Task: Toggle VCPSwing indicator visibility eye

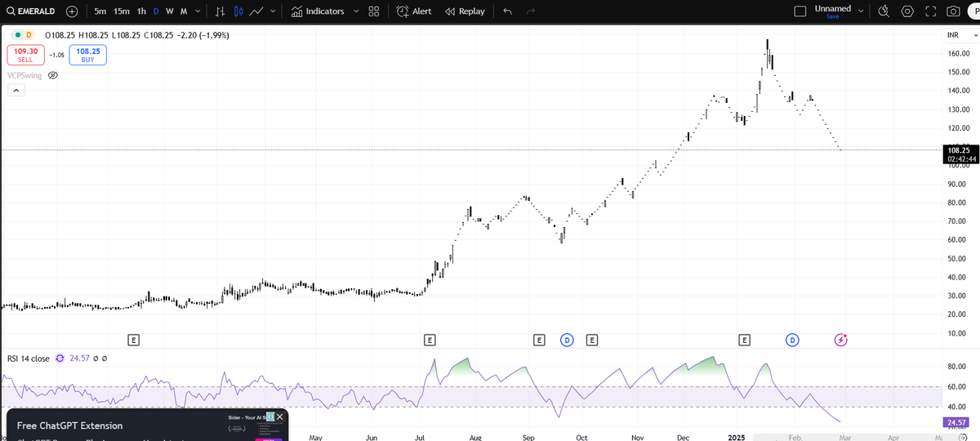Action: pyautogui.click(x=53, y=75)
